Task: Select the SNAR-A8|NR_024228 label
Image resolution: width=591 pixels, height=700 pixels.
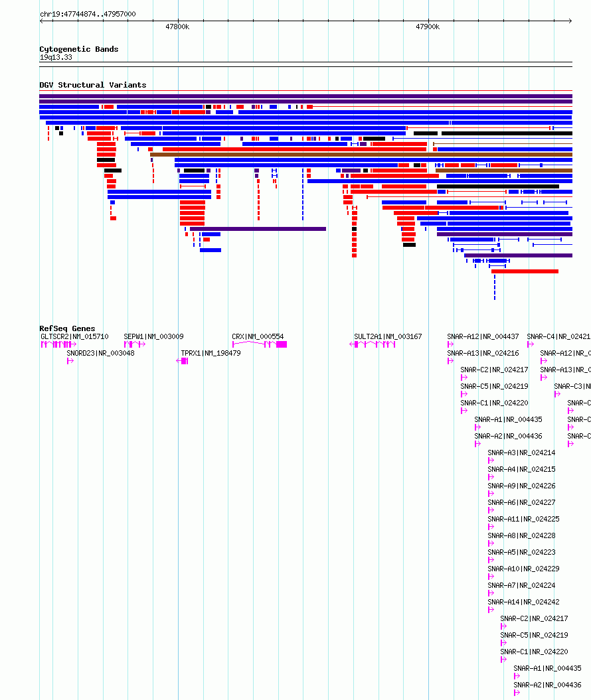Action: (x=521, y=535)
